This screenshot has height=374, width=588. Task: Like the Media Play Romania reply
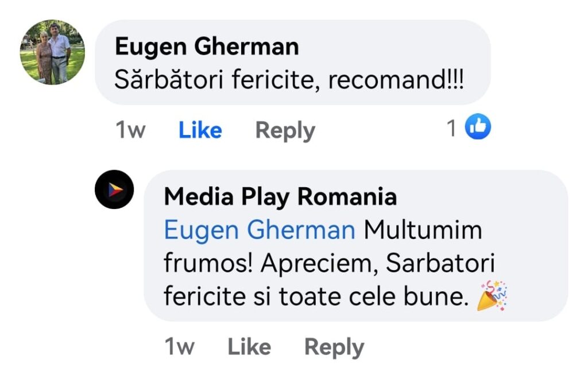[x=249, y=346]
